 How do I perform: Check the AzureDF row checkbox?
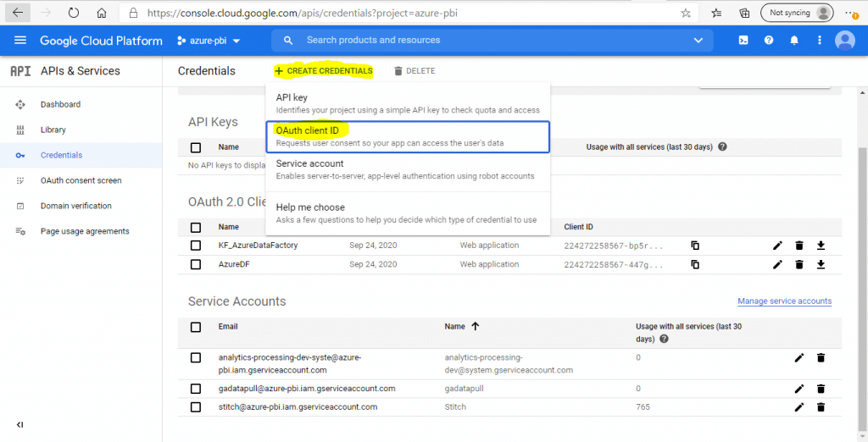(196, 264)
